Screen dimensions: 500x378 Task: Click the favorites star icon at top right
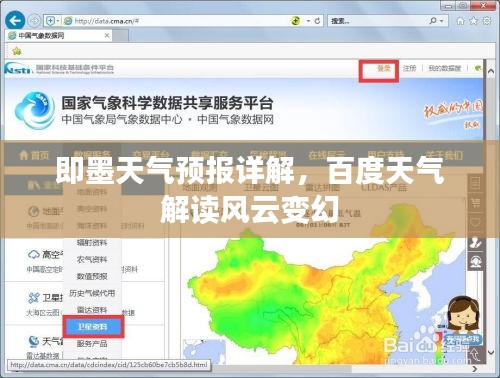[x=473, y=21]
